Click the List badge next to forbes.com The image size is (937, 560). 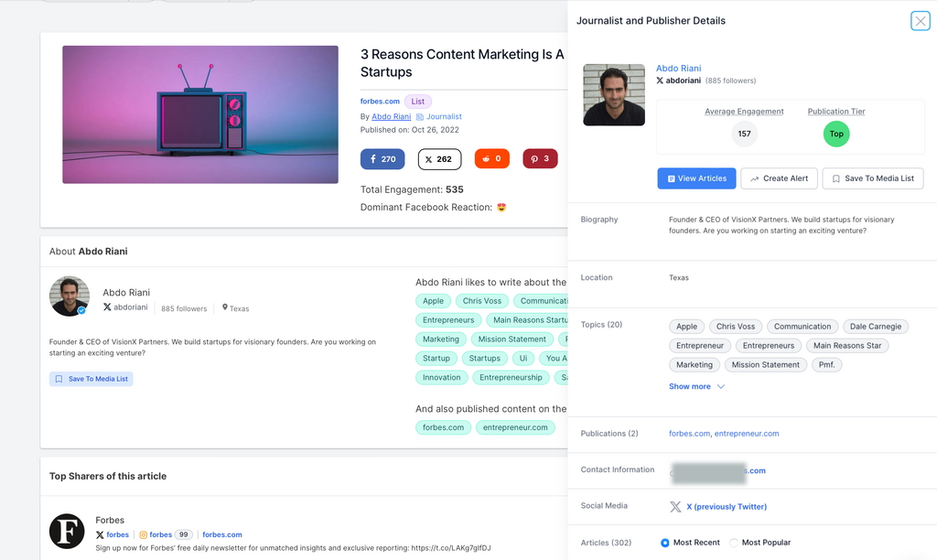tap(418, 102)
